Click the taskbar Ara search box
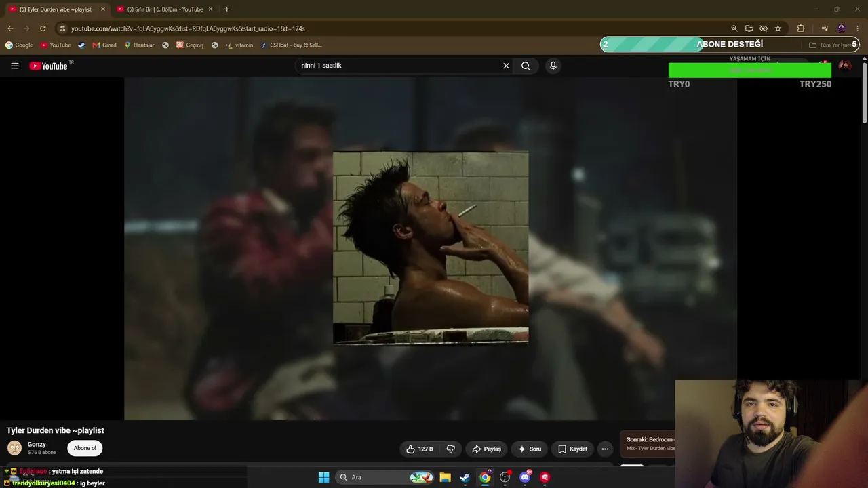Image resolution: width=868 pixels, height=488 pixels. point(385,477)
